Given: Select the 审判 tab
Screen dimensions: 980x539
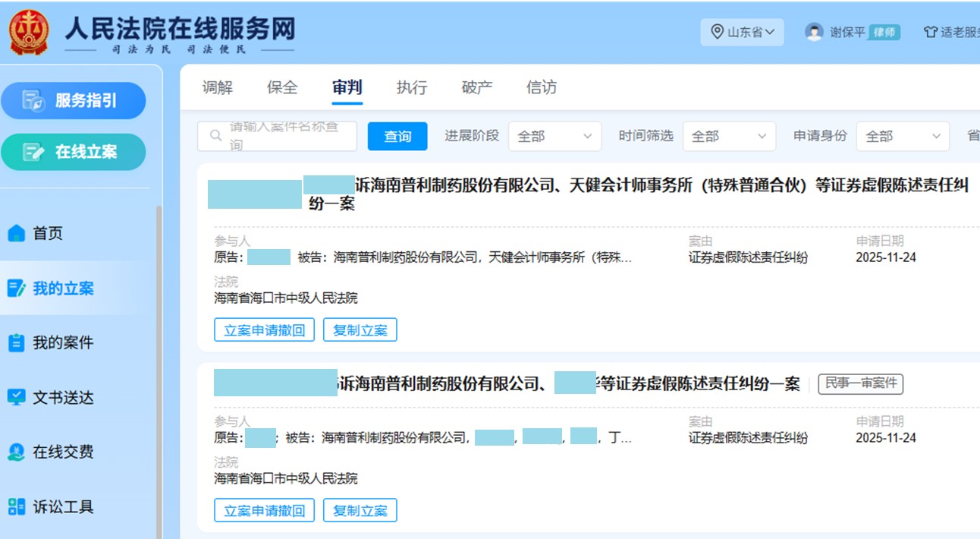Looking at the screenshot, I should point(347,87).
